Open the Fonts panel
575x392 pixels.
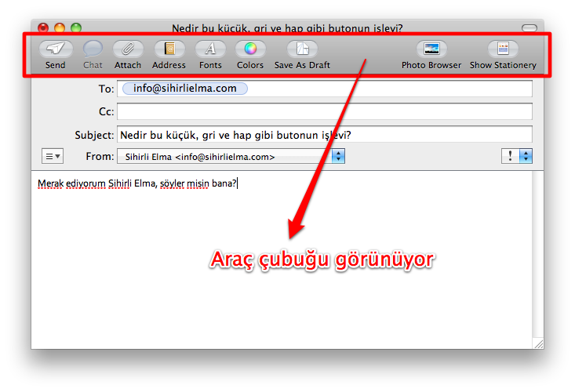(210, 49)
